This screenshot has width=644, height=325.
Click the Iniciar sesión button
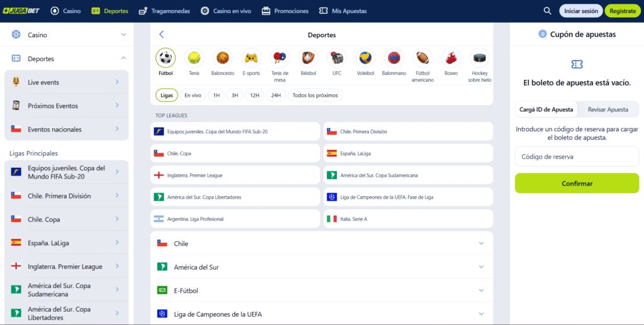(580, 11)
